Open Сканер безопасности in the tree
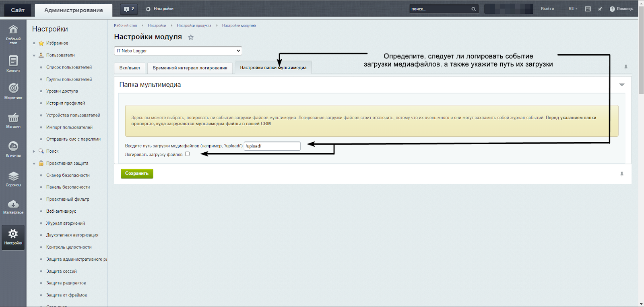Screen dimensions: 644x307 (x=68, y=175)
